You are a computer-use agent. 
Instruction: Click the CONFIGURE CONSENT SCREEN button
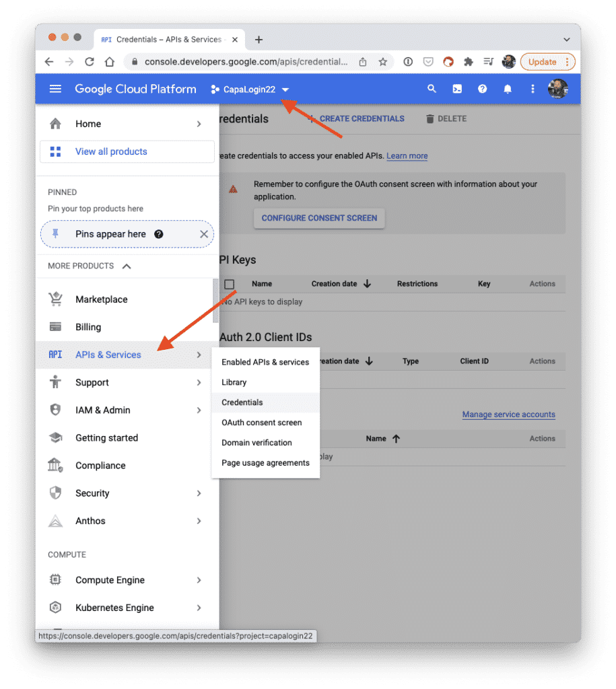point(318,217)
